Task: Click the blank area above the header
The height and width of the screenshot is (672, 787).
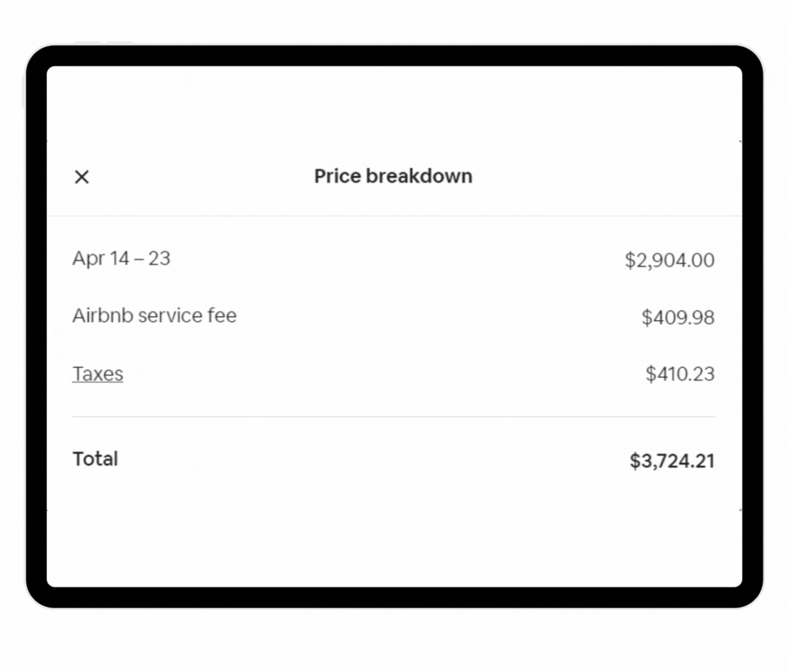Action: click(393, 104)
